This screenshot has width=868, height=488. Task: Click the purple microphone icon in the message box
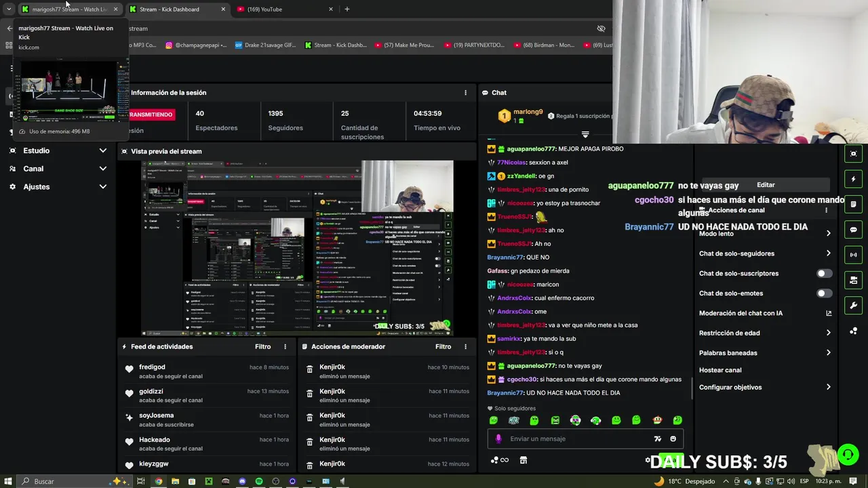499,439
